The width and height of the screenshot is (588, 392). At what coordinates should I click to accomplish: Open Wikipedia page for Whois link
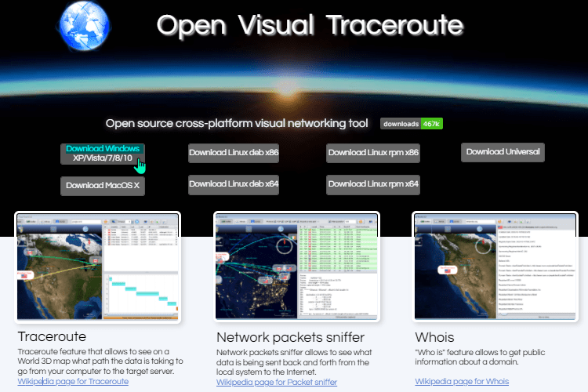[x=462, y=382]
